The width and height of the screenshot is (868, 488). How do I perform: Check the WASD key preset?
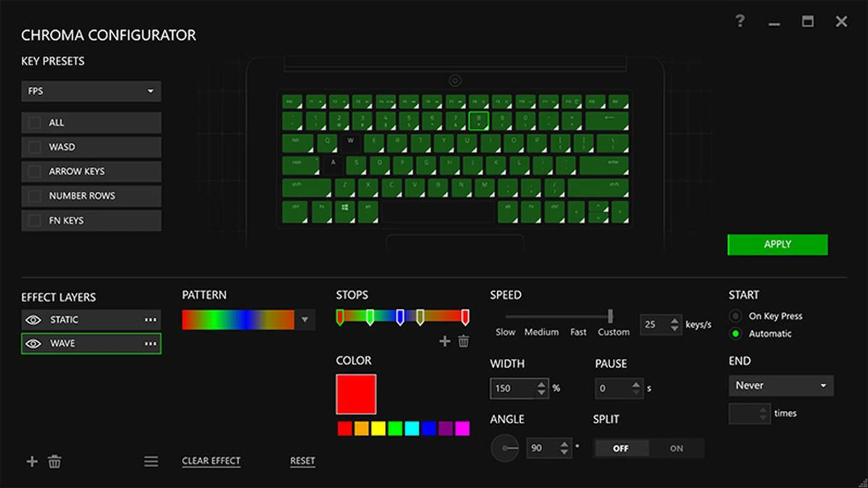[x=34, y=147]
